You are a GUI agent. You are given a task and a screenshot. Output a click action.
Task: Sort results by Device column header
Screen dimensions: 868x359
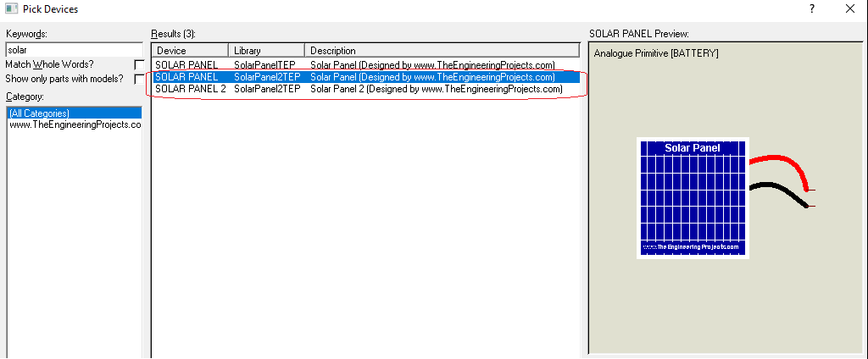[x=190, y=51]
